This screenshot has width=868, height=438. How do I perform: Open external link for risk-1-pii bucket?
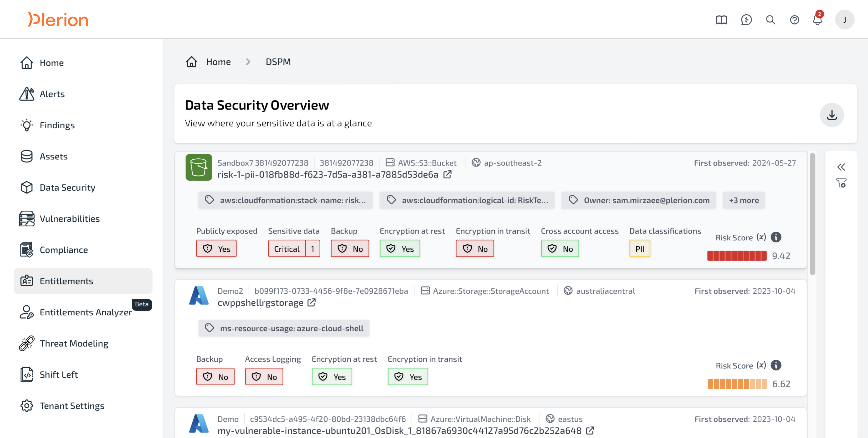[x=448, y=175]
